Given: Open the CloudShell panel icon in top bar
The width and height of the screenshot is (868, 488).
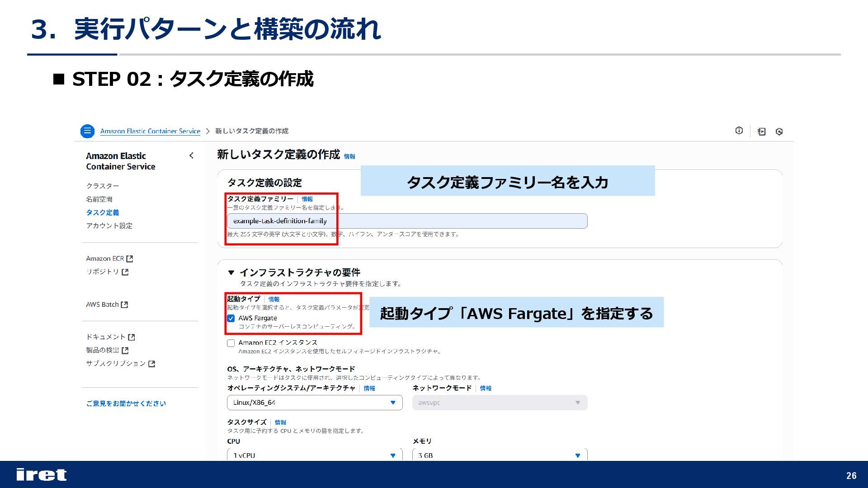Looking at the screenshot, I should pyautogui.click(x=762, y=131).
